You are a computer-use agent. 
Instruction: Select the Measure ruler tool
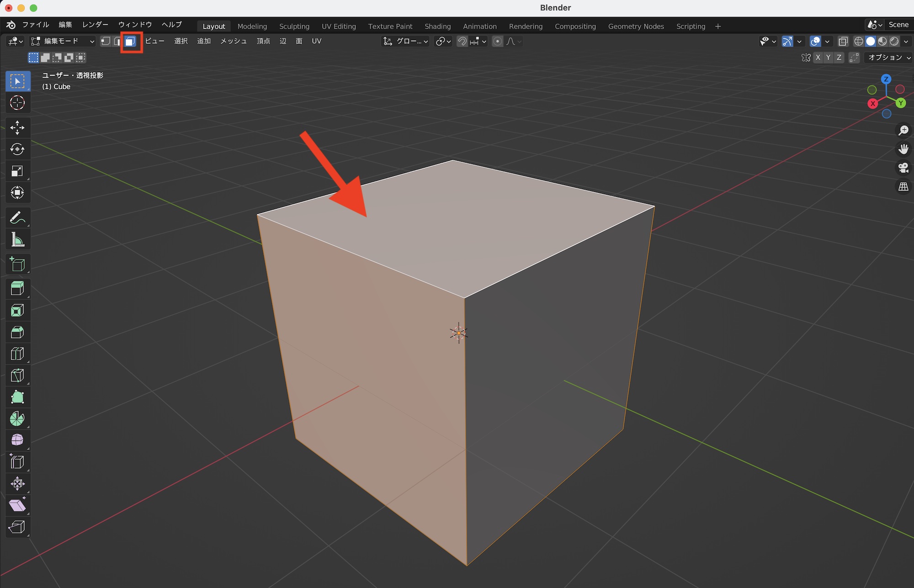[17, 240]
